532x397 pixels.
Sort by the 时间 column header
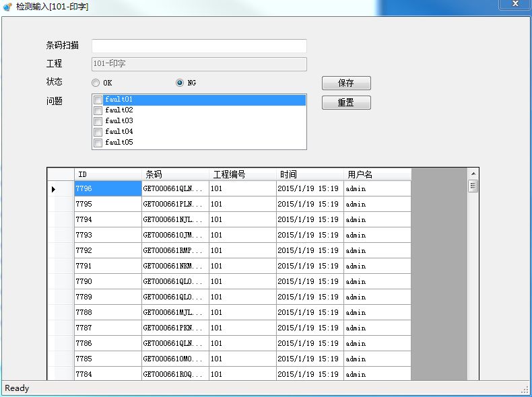pyautogui.click(x=310, y=174)
